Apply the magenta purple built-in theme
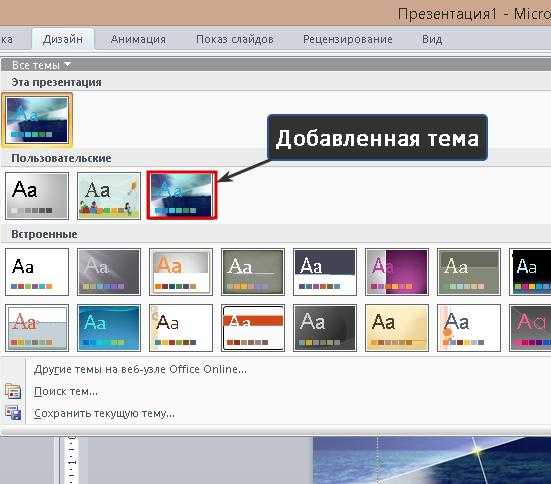The image size is (551, 484). point(397,272)
